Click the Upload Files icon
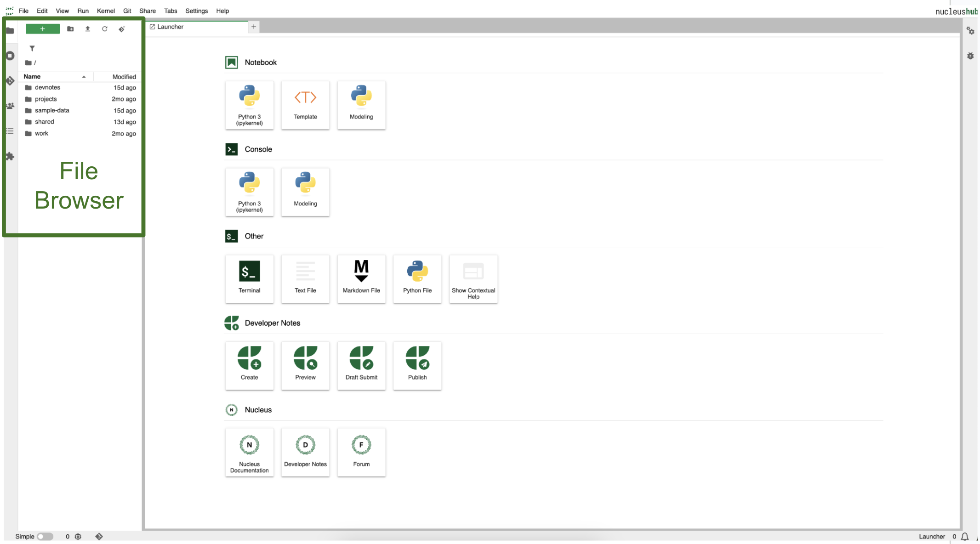The height and width of the screenshot is (544, 980). coord(87,29)
